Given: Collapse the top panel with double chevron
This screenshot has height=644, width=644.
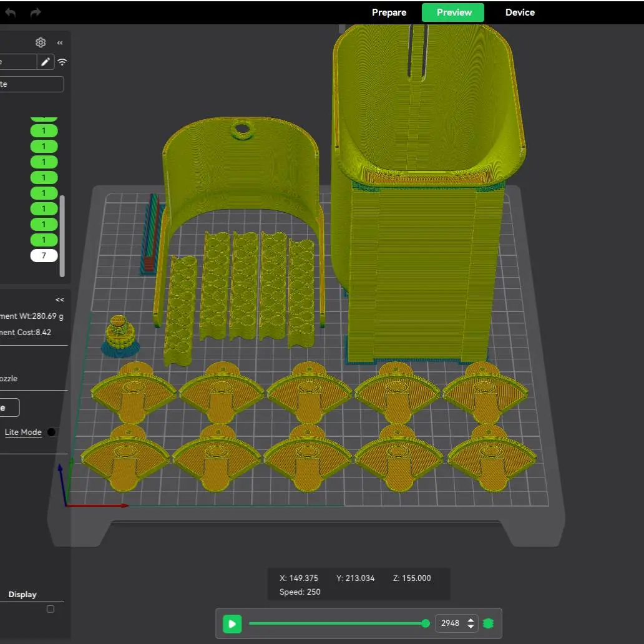Looking at the screenshot, I should point(60,42).
